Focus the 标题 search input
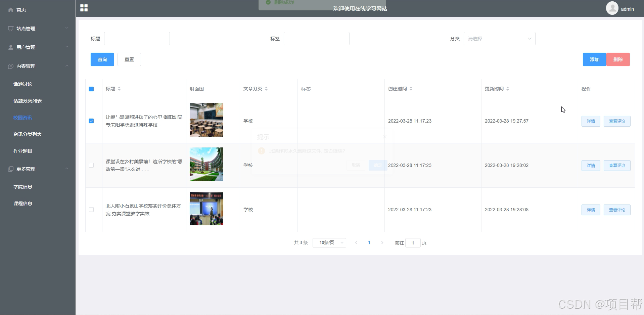644x315 pixels. pyautogui.click(x=137, y=39)
